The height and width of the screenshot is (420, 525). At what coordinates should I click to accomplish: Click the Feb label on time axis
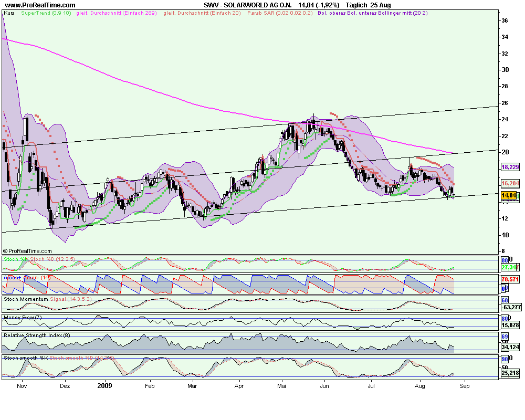coord(150,386)
